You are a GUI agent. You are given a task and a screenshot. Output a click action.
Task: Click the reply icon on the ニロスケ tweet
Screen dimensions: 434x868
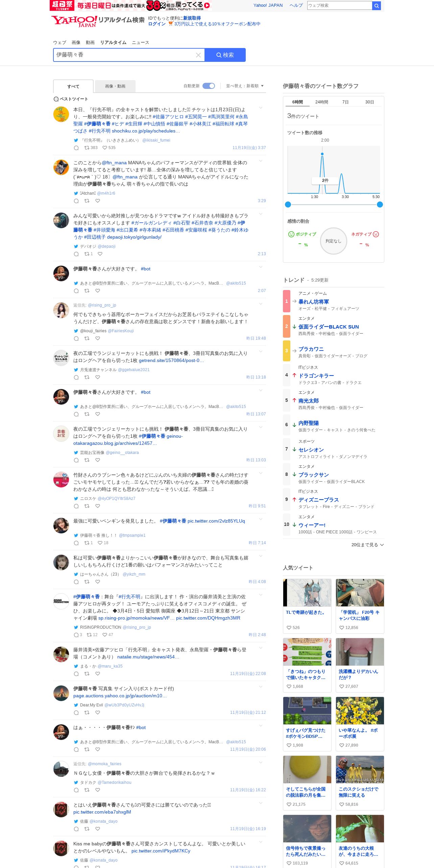coord(76,506)
